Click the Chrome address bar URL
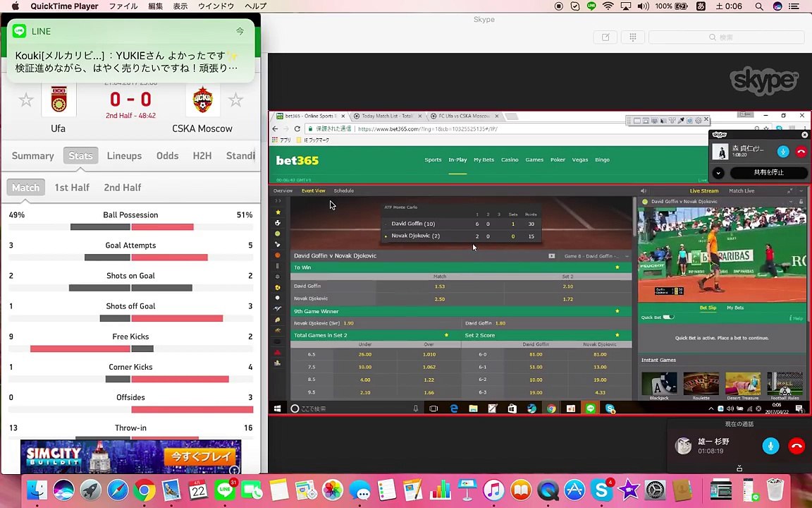The image size is (812, 508). tap(428, 128)
